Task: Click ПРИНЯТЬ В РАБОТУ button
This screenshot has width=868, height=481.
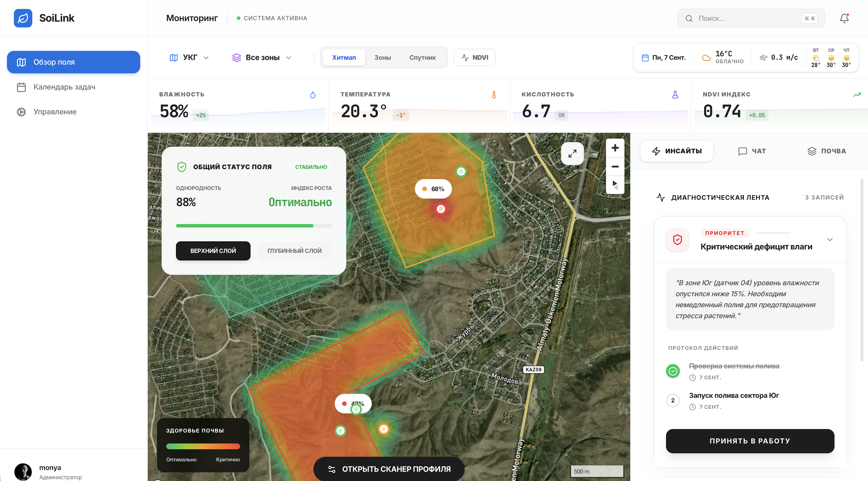Action: [750, 441]
